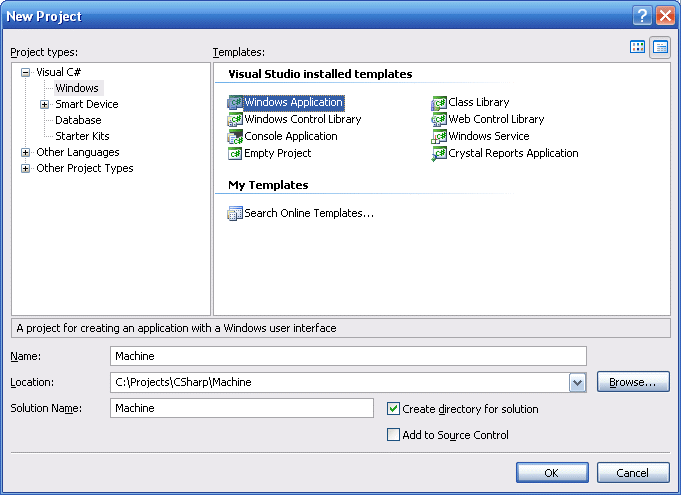Viewport: 681px width, 495px height.
Task: Select Database in project types tree
Action: [x=78, y=120]
